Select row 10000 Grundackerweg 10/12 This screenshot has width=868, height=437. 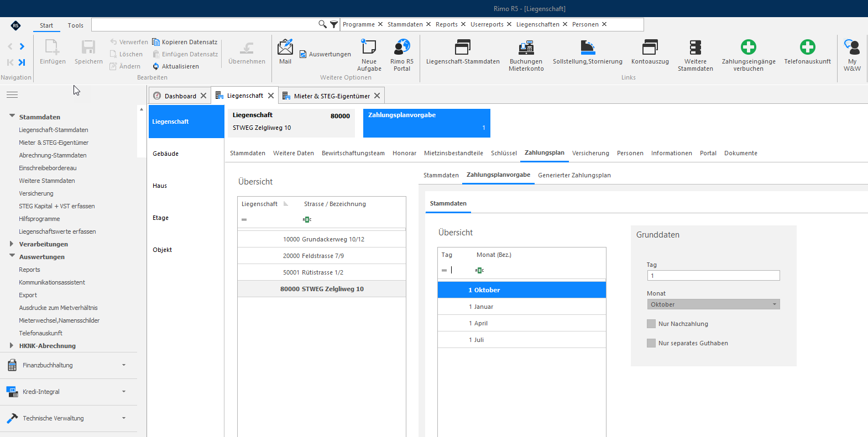click(x=322, y=239)
